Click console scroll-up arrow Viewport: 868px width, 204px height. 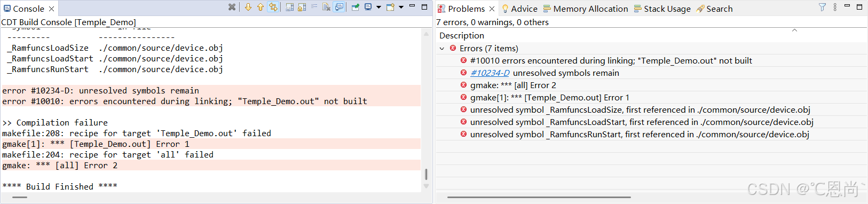[x=426, y=34]
